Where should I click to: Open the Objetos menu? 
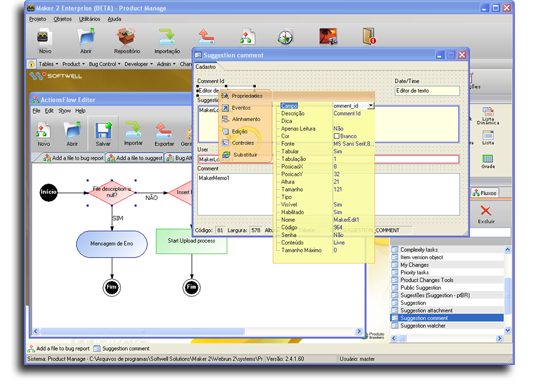[x=63, y=19]
